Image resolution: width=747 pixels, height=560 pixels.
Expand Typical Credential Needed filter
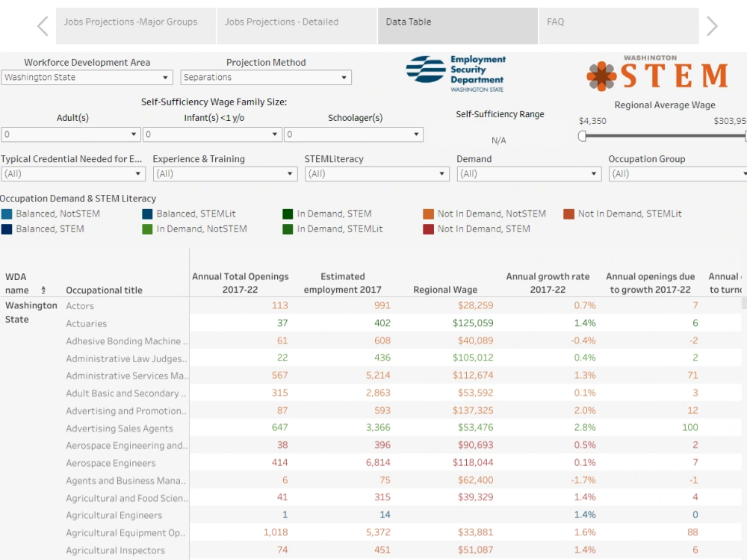click(x=73, y=174)
